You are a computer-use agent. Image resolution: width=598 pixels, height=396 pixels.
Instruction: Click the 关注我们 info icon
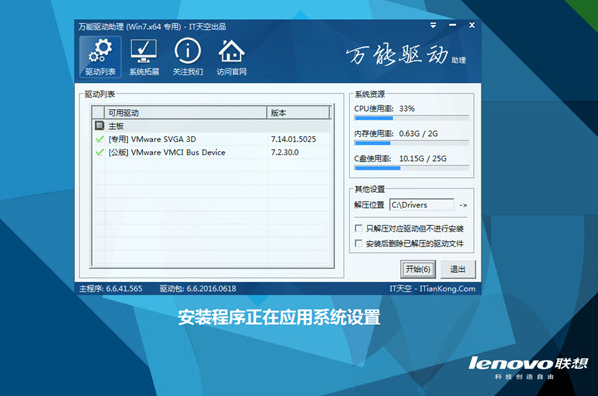[188, 57]
